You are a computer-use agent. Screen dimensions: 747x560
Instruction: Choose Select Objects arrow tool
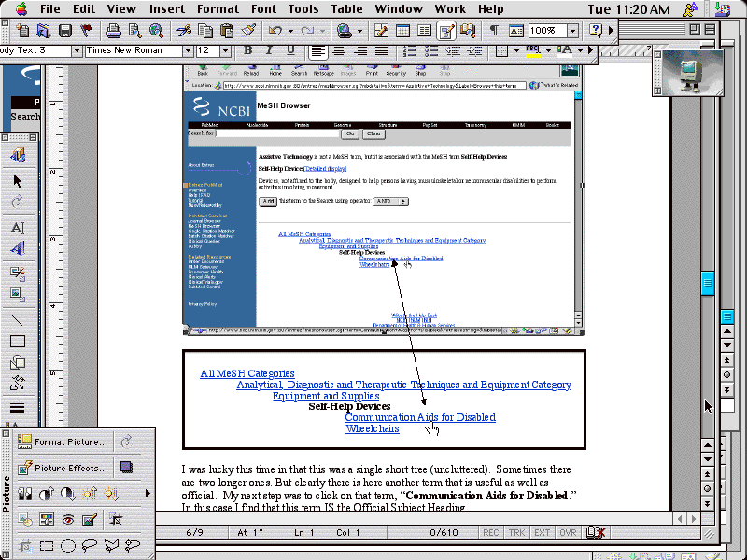(x=18, y=181)
